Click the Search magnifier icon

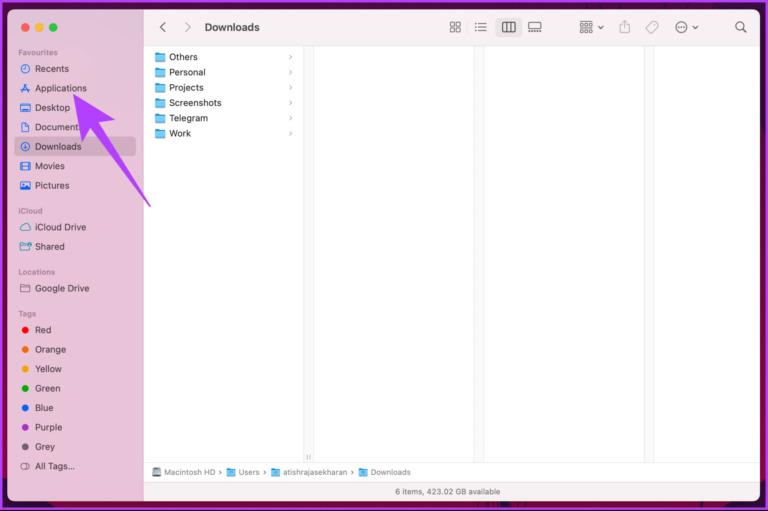click(x=741, y=27)
